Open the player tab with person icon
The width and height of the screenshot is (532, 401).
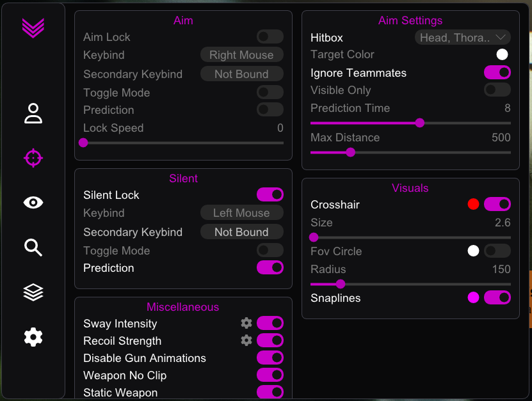click(33, 114)
